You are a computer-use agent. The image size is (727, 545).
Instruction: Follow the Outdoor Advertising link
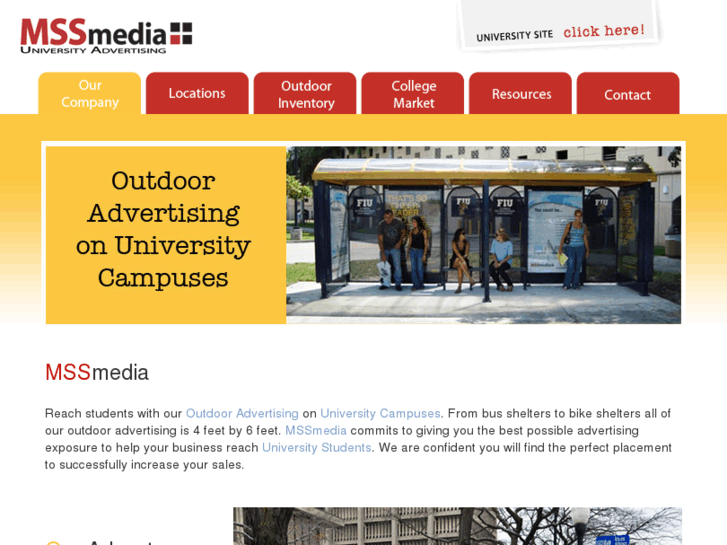(242, 413)
